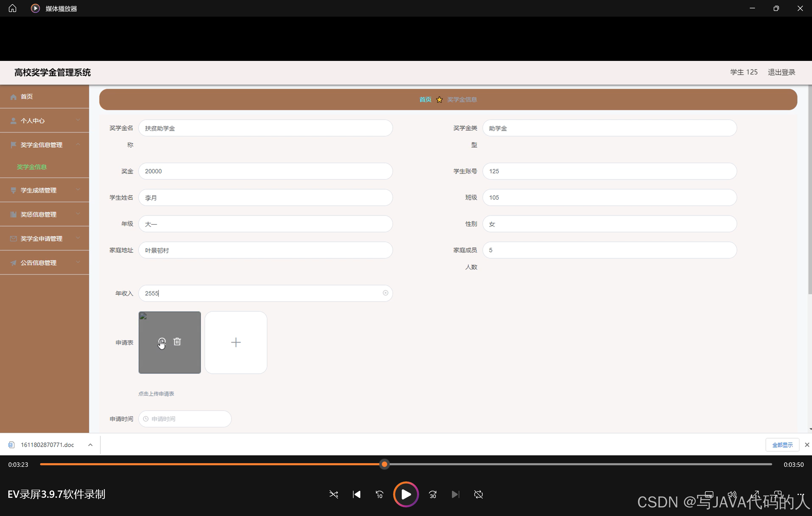The width and height of the screenshot is (812, 516).
Task: Click the 申请时间 time picker field
Action: [185, 419]
